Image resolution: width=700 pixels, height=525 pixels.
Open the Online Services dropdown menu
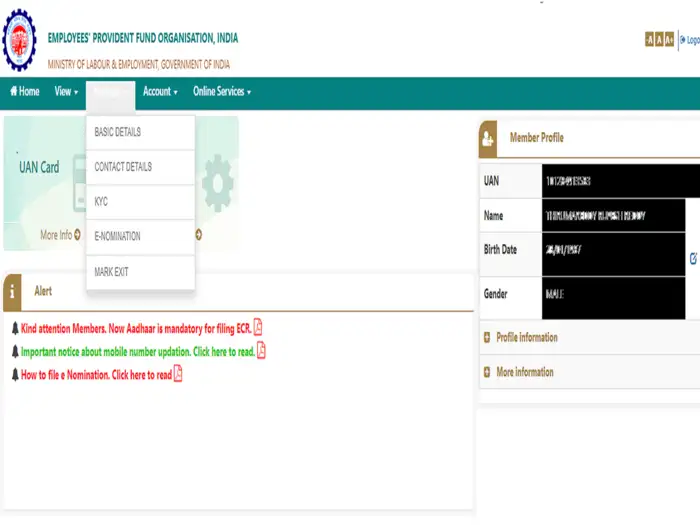pyautogui.click(x=222, y=92)
